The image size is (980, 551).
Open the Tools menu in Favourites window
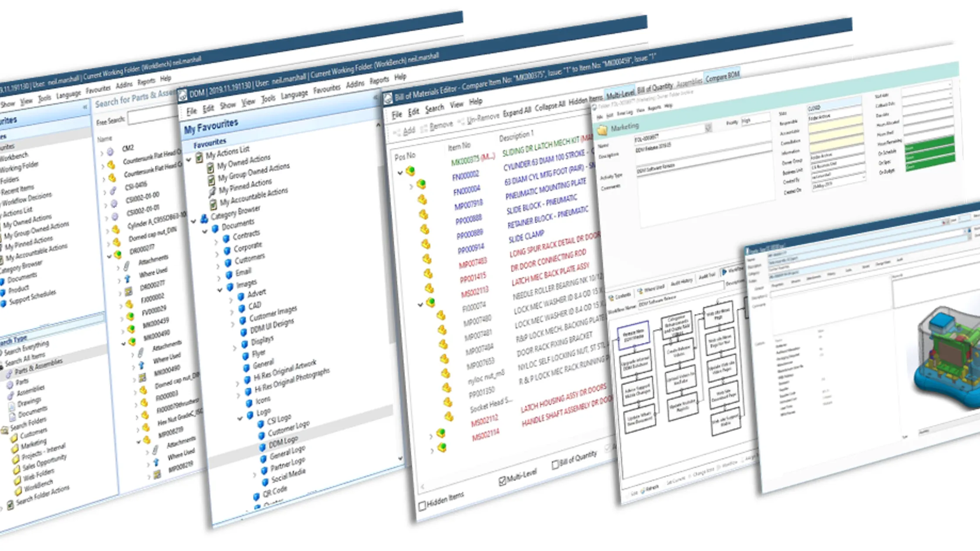pyautogui.click(x=268, y=98)
